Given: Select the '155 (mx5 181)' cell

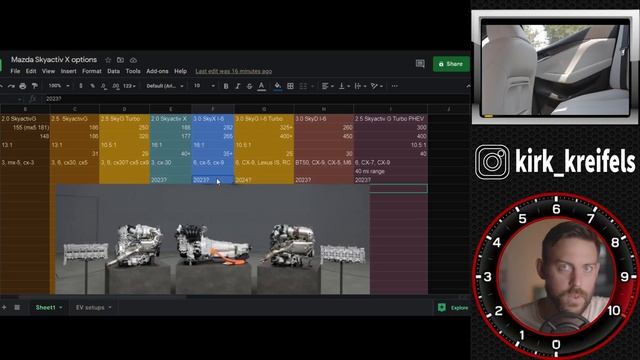Looking at the screenshot, I should (25, 127).
